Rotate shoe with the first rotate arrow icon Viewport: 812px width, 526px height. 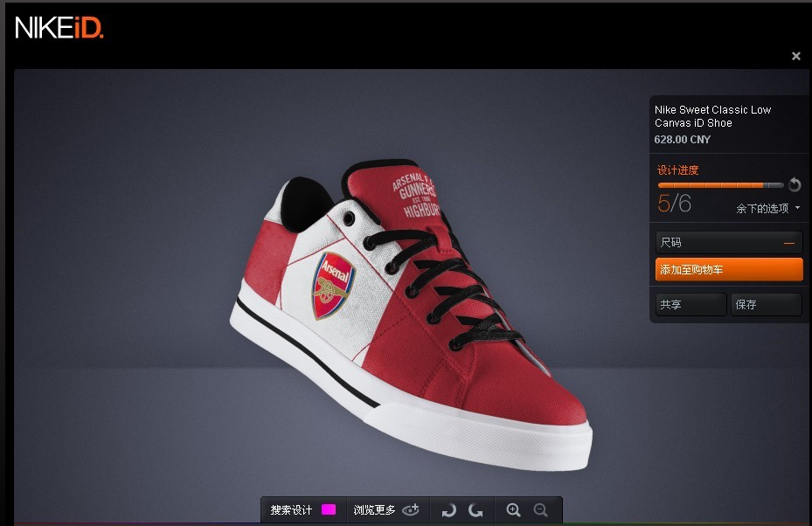click(x=448, y=510)
